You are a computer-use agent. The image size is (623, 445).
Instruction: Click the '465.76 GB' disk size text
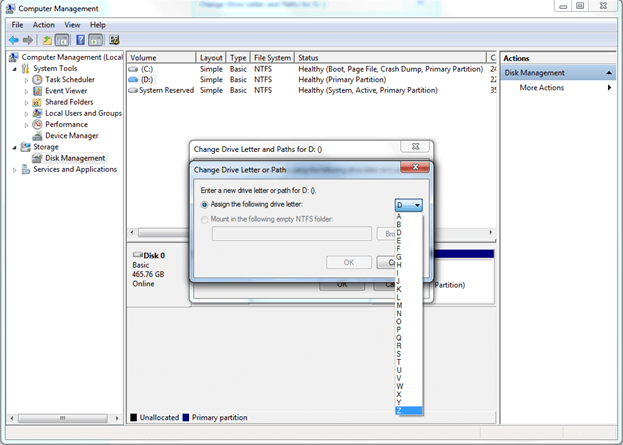pyautogui.click(x=148, y=274)
